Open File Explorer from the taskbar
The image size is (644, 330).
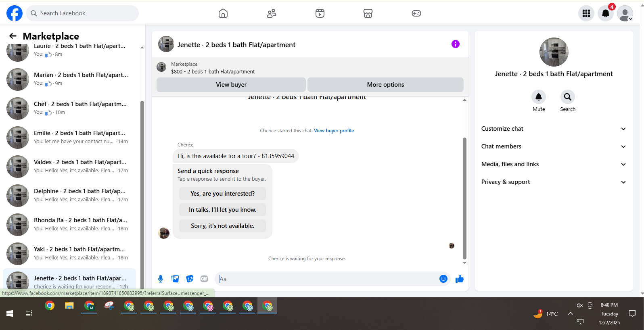pyautogui.click(x=69, y=306)
